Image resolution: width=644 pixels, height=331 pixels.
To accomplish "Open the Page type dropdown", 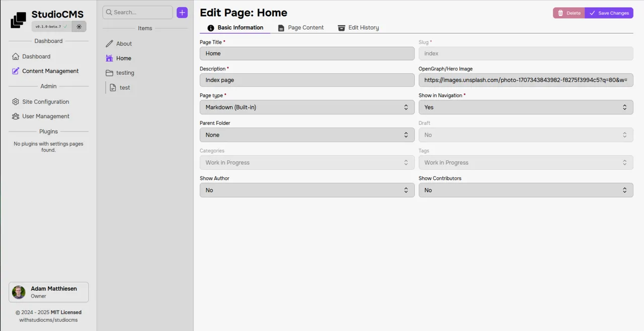I will click(307, 107).
